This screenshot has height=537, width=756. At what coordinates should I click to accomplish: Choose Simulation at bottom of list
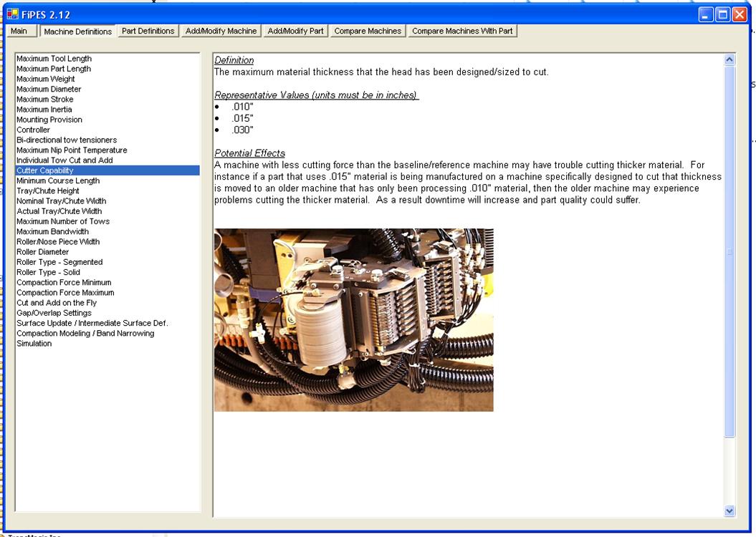pyautogui.click(x=34, y=344)
